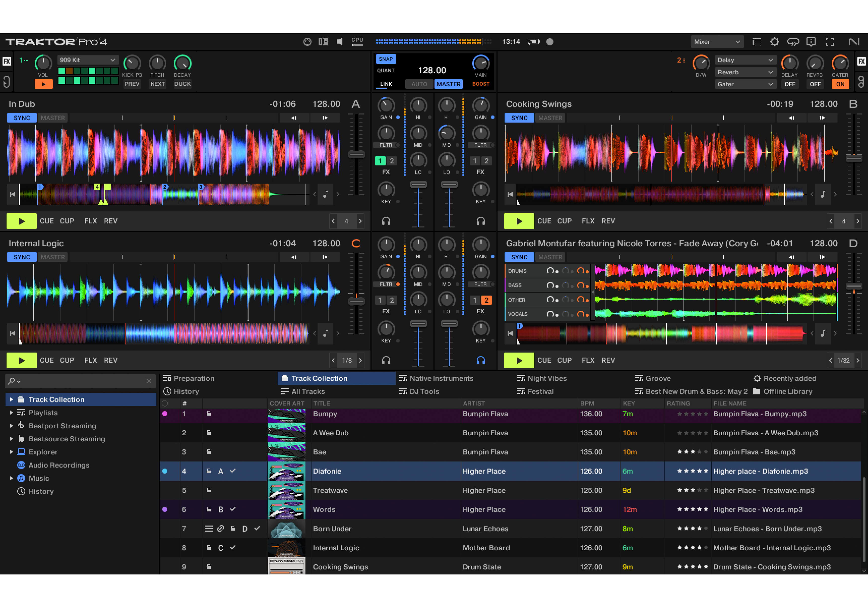Click tempo bend forward arrow on Deck B
Viewport: 868px width, 608px height.
click(x=822, y=118)
